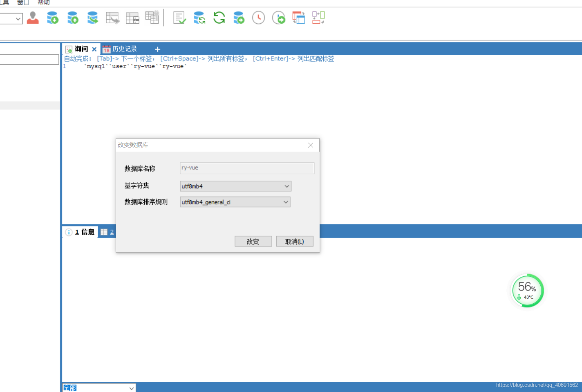582x392 pixels.
Task: Click the document with green checkmark icon
Action: coord(179,18)
